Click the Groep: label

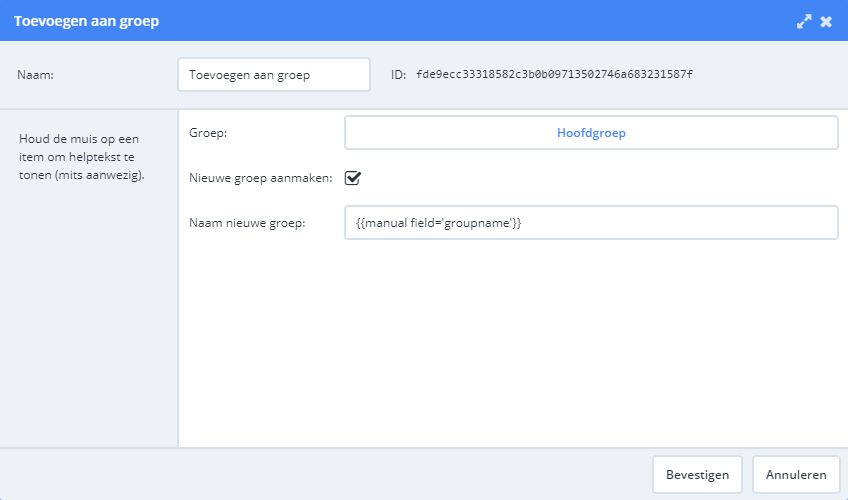click(x=208, y=133)
